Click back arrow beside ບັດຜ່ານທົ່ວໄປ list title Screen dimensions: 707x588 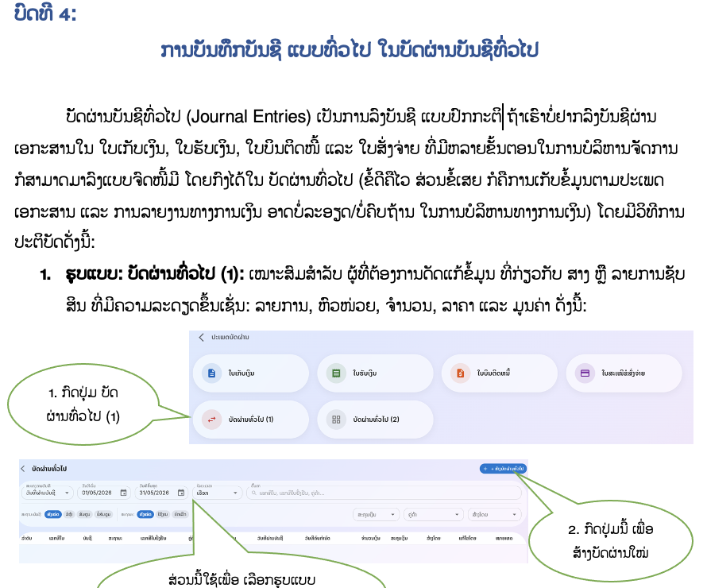click(x=23, y=469)
